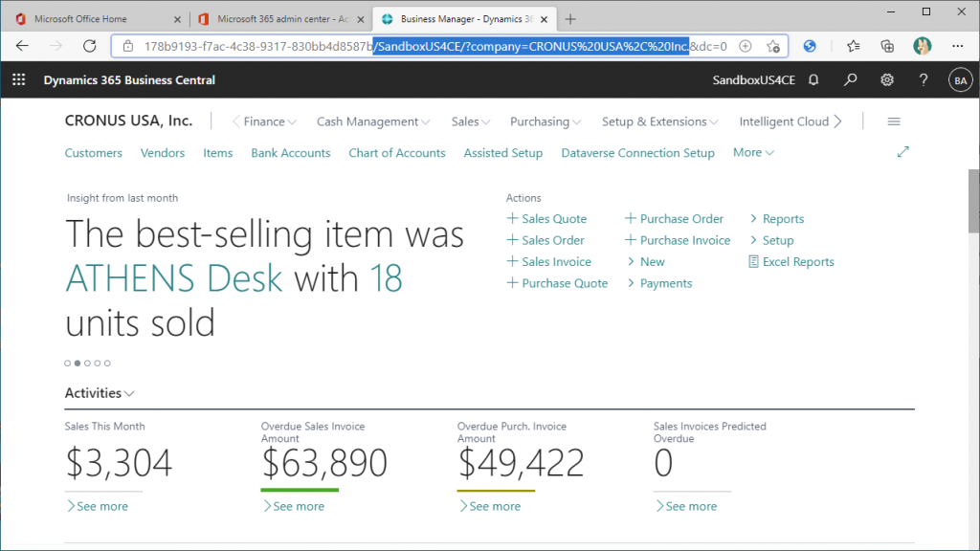Viewport: 980px width, 551px height.
Task: Open the help question mark icon
Action: tap(924, 80)
